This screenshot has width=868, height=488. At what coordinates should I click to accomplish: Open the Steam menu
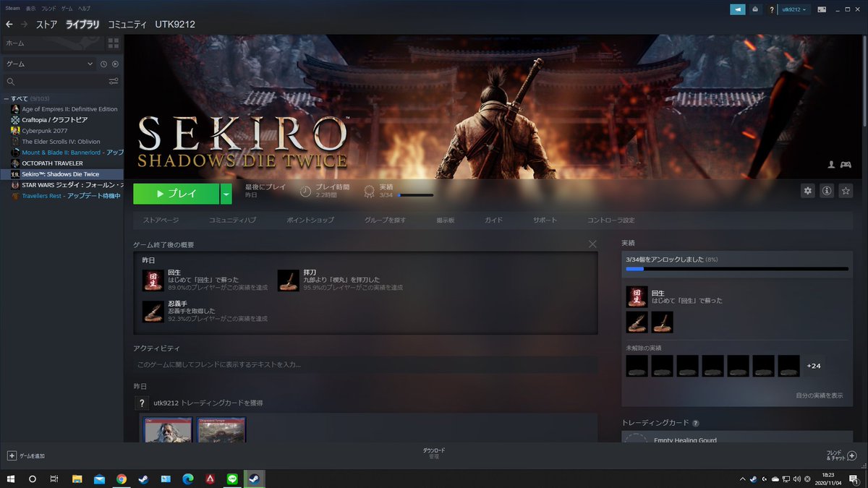(x=12, y=7)
